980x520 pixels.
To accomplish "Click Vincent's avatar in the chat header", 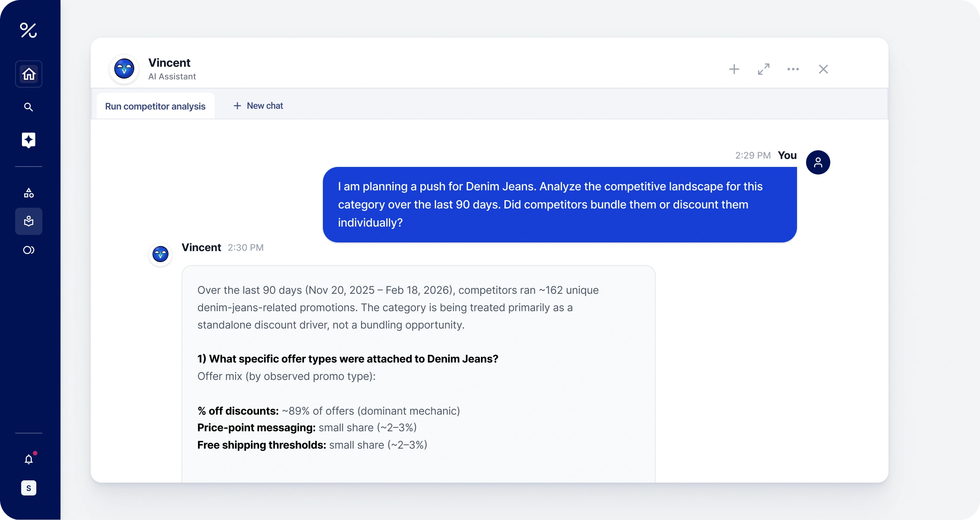I will point(124,69).
